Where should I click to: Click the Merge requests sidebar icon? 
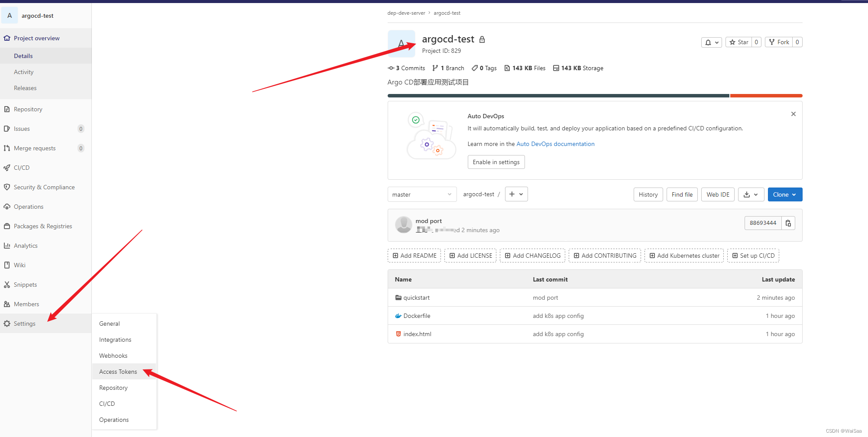pyautogui.click(x=7, y=148)
